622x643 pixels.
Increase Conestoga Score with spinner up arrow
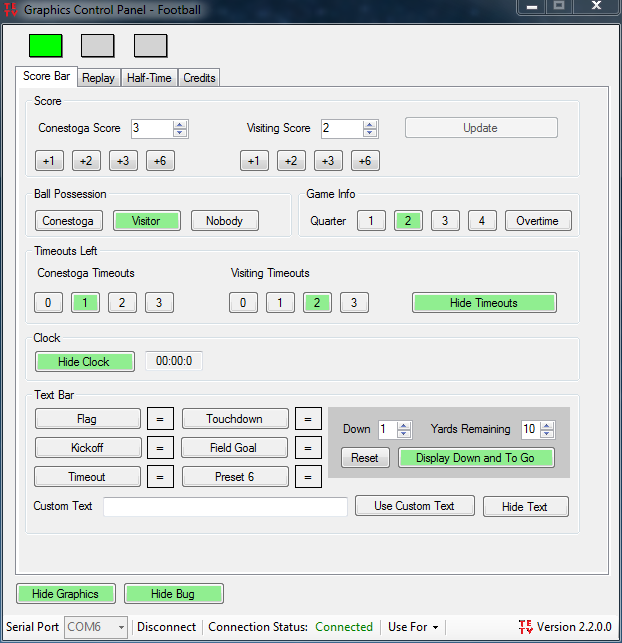180,124
